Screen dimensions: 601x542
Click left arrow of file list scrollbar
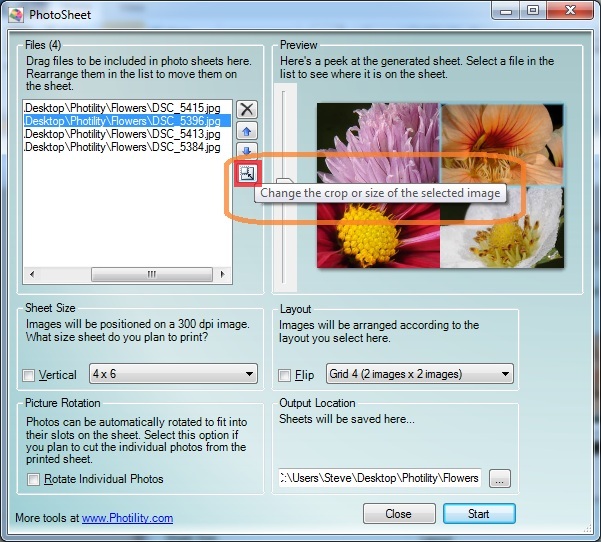pyautogui.click(x=32, y=274)
